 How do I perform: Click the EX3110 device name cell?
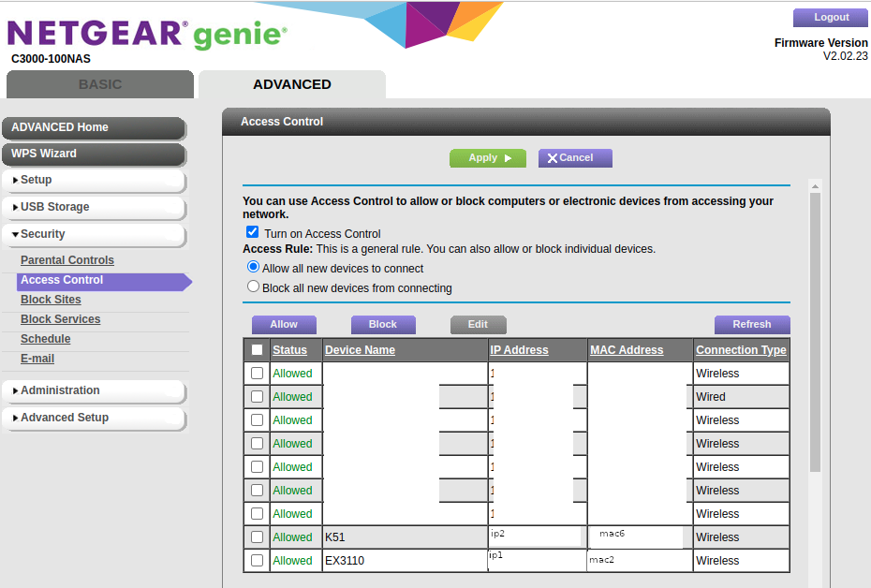click(405, 561)
